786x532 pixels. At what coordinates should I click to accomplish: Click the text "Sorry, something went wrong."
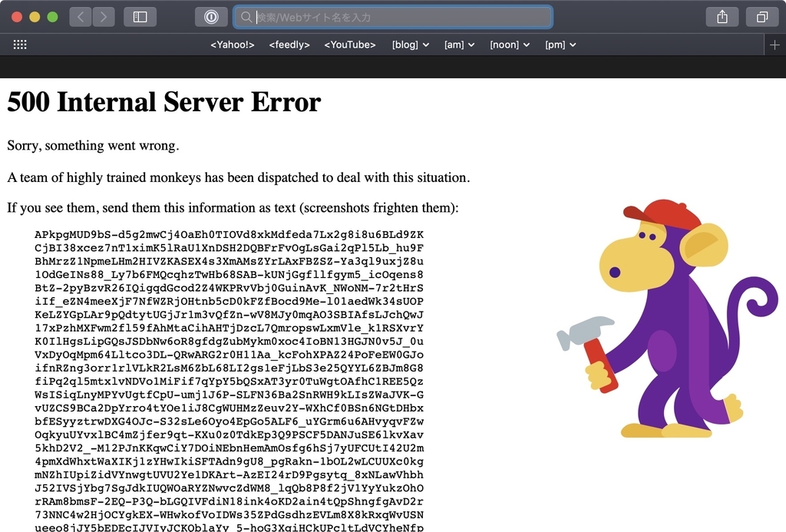pyautogui.click(x=93, y=145)
